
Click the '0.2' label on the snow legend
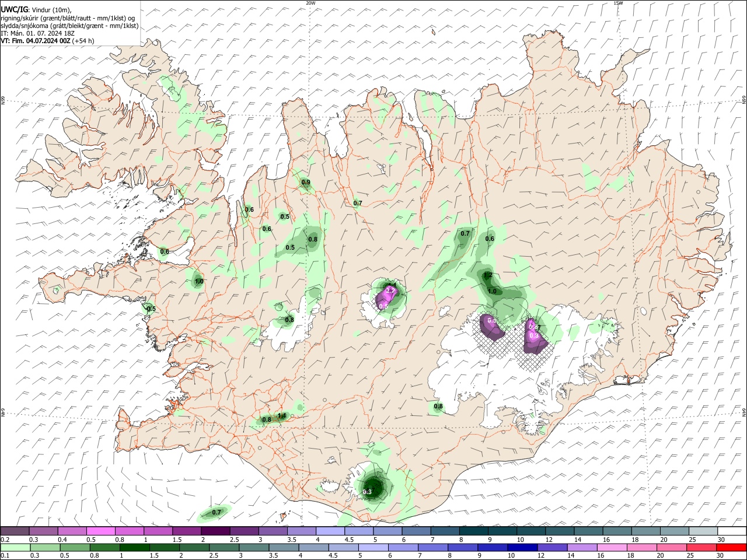[x=5, y=540]
